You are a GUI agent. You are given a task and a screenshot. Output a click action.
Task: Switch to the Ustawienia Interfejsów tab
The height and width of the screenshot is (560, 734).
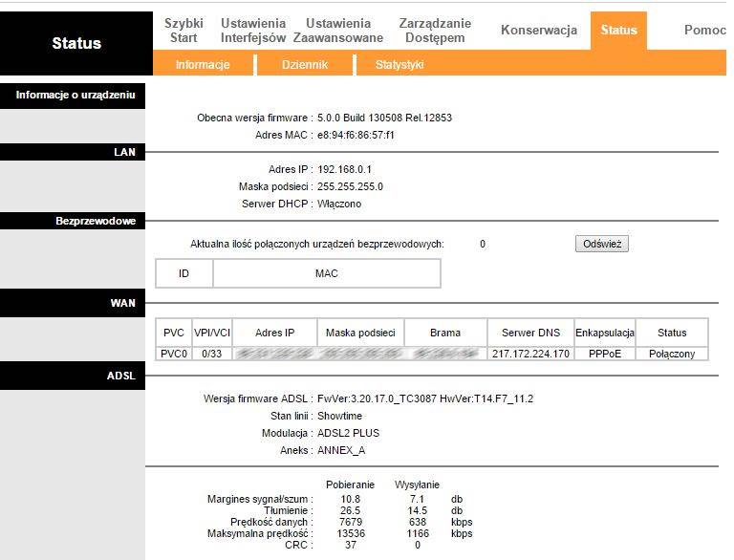(x=253, y=30)
